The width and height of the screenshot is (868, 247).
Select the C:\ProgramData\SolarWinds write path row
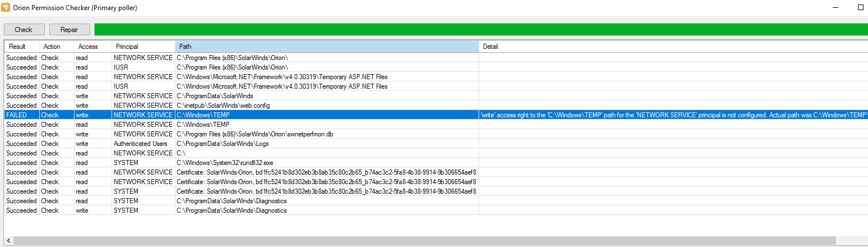436,96
